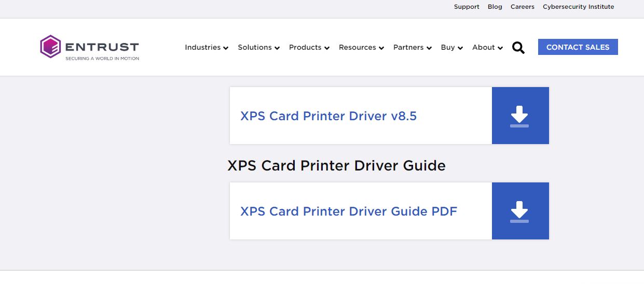
Task: Click the Entrust hexagon logo icon
Action: [50, 47]
